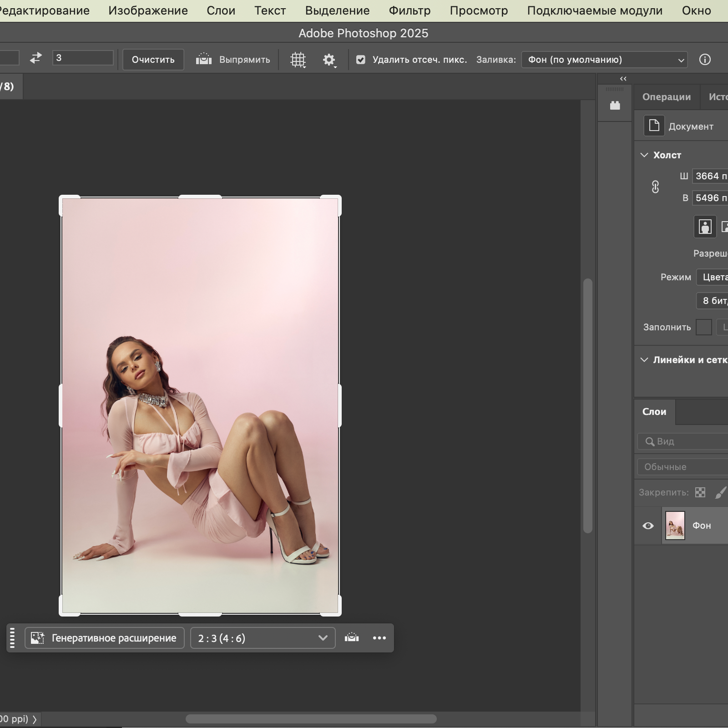The width and height of the screenshot is (728, 728).
Task: Click the Заполнить fill color swatch
Action: coord(703,327)
